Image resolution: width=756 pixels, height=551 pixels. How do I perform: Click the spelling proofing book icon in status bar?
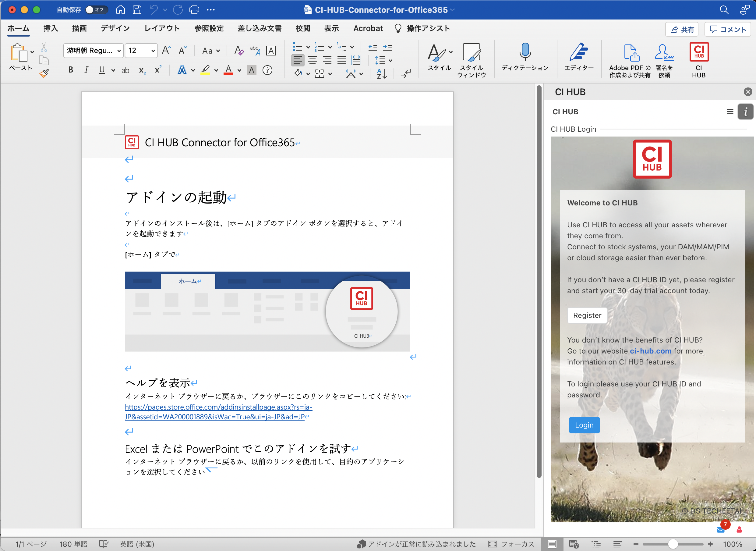pyautogui.click(x=104, y=544)
